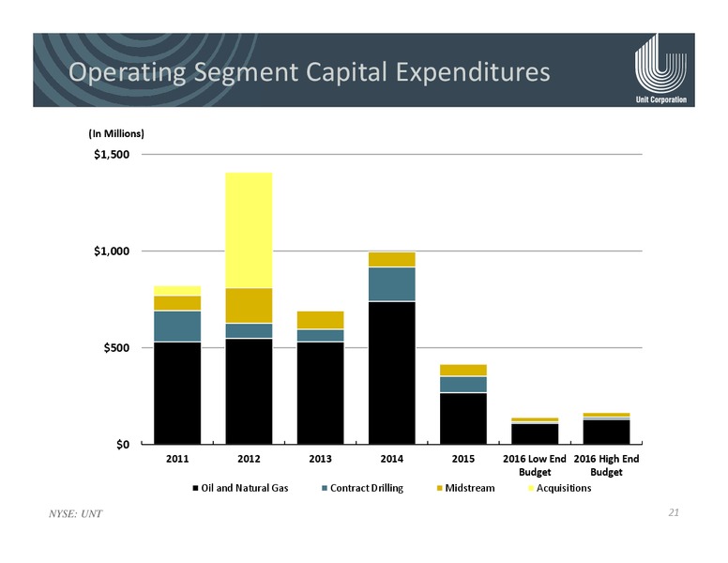
Task: Select the yellow Acquisitions legend swatch
Action: 531,488
